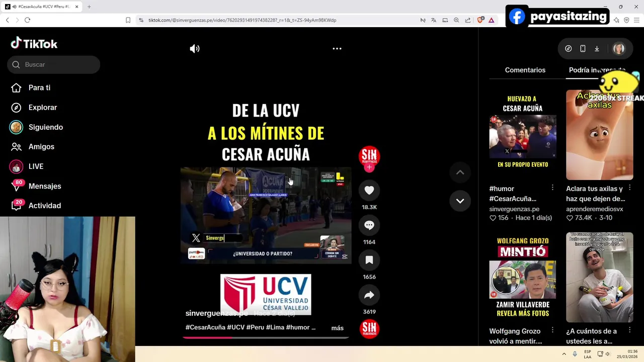Save the video with bookmark icon

coord(369,260)
